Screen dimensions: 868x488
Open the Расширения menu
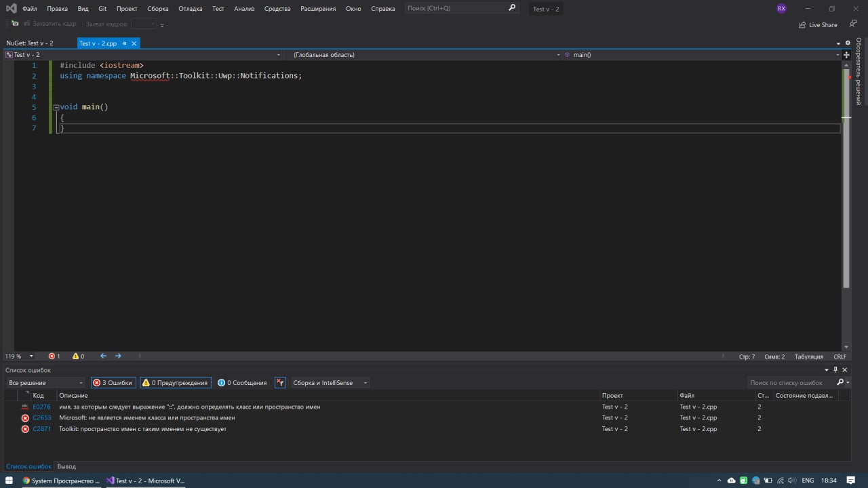318,9
